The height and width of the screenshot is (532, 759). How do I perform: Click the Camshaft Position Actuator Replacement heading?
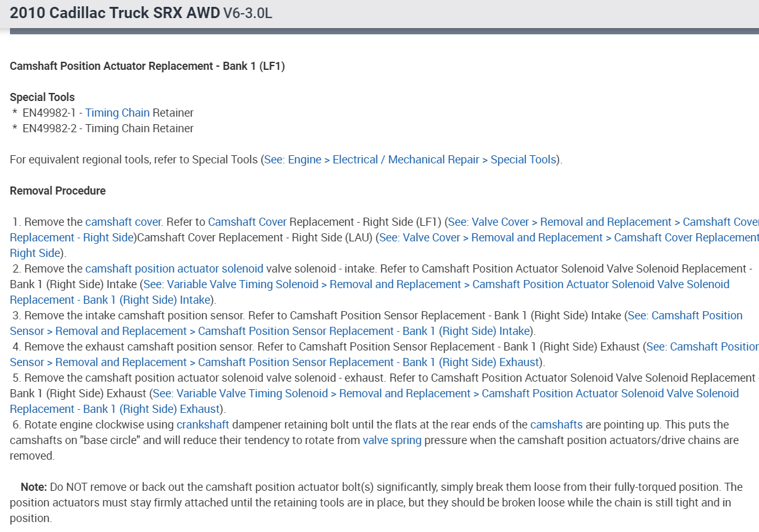click(147, 66)
